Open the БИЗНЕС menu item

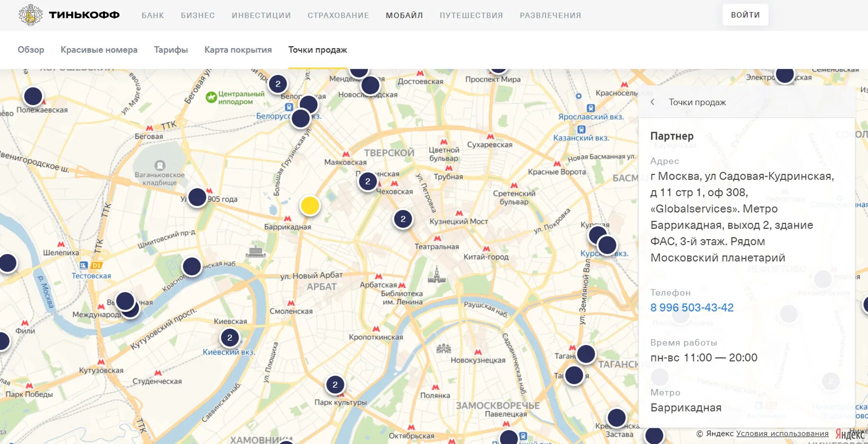tap(198, 15)
